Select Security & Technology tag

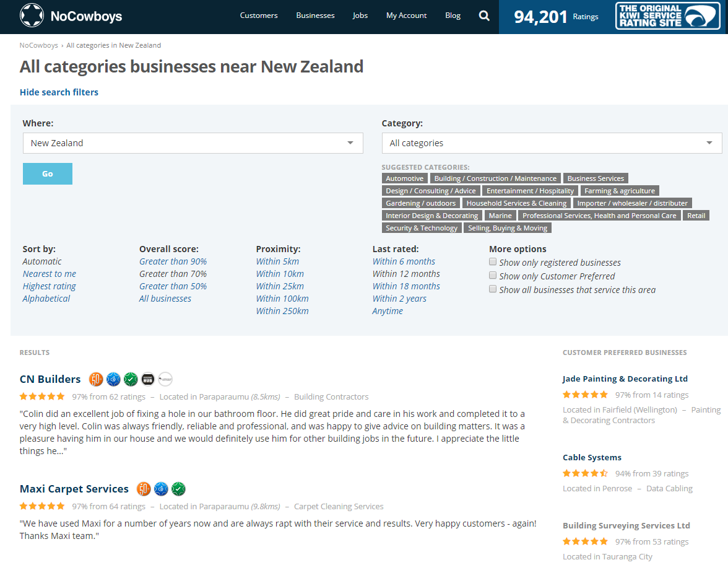coord(422,228)
